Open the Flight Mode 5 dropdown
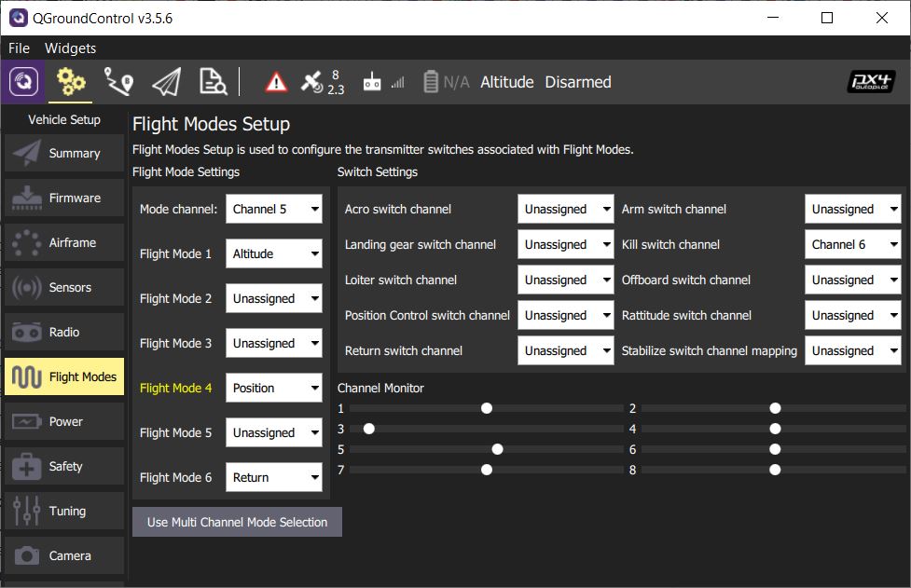The width and height of the screenshot is (911, 588). coord(273,432)
